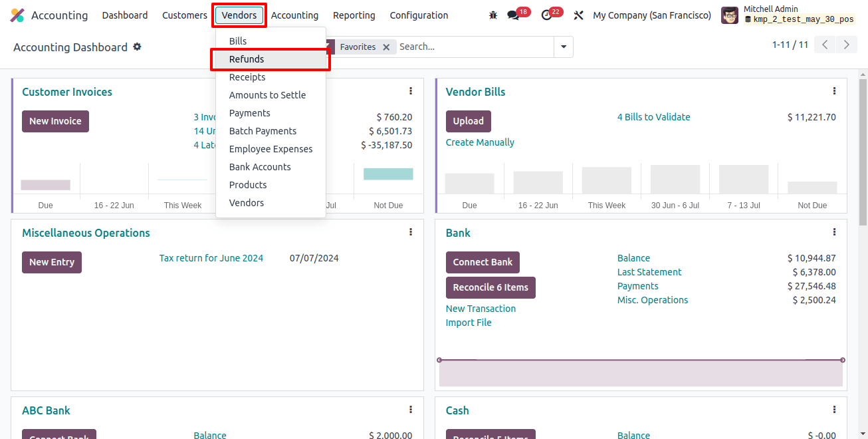
Task: Click the Upload button in Vendor Bills
Action: point(469,121)
